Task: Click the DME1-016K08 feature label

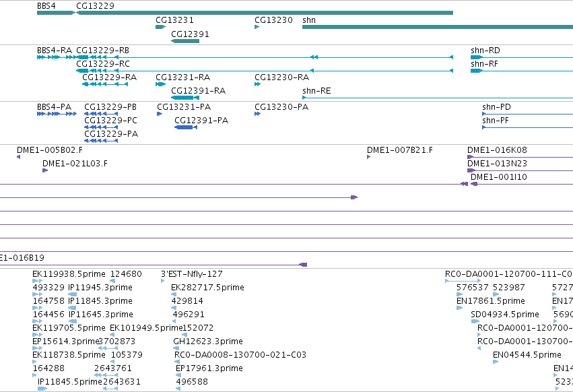Action: pyautogui.click(x=497, y=150)
